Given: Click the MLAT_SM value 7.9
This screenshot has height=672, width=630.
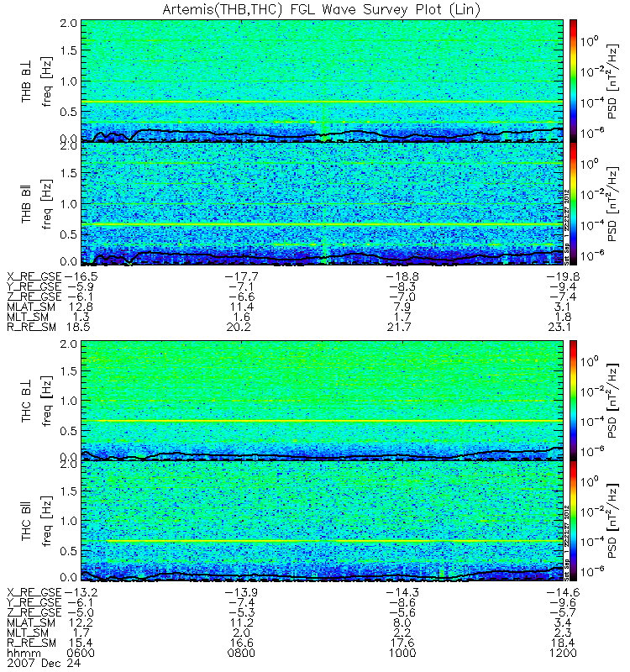Looking at the screenshot, I should (402, 307).
